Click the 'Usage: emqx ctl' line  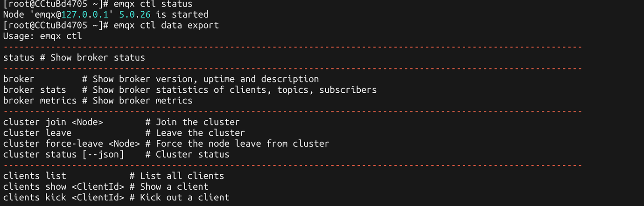tap(42, 36)
